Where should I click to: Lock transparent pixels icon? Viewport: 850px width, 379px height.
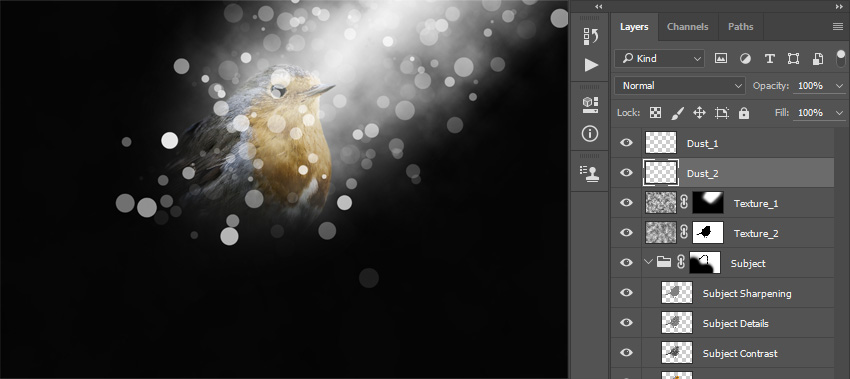[x=655, y=113]
